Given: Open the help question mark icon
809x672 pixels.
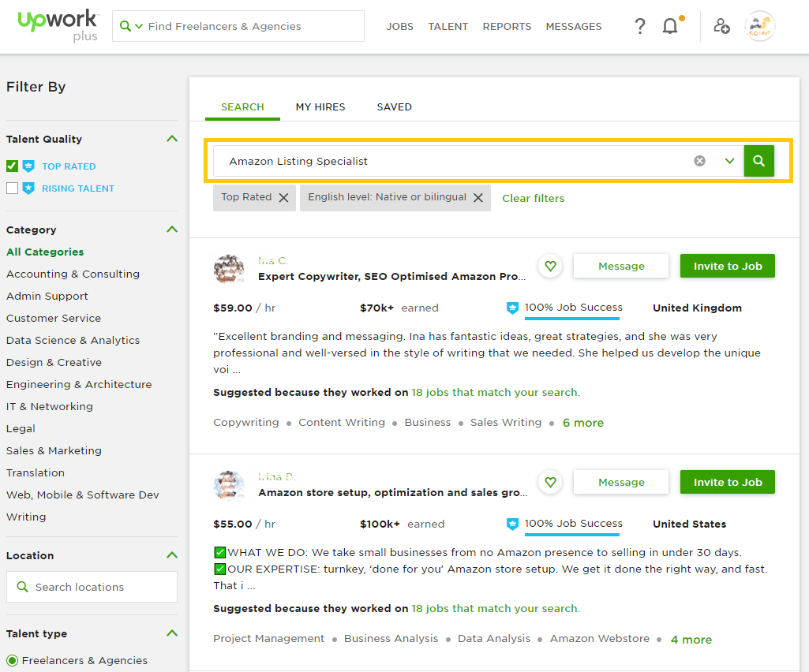Looking at the screenshot, I should click(640, 26).
